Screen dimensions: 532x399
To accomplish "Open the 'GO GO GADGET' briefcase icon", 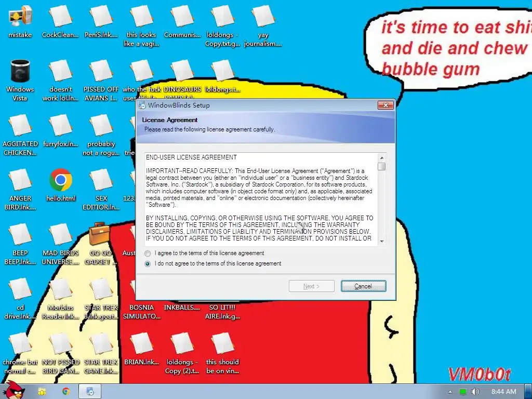I will [x=101, y=245].
